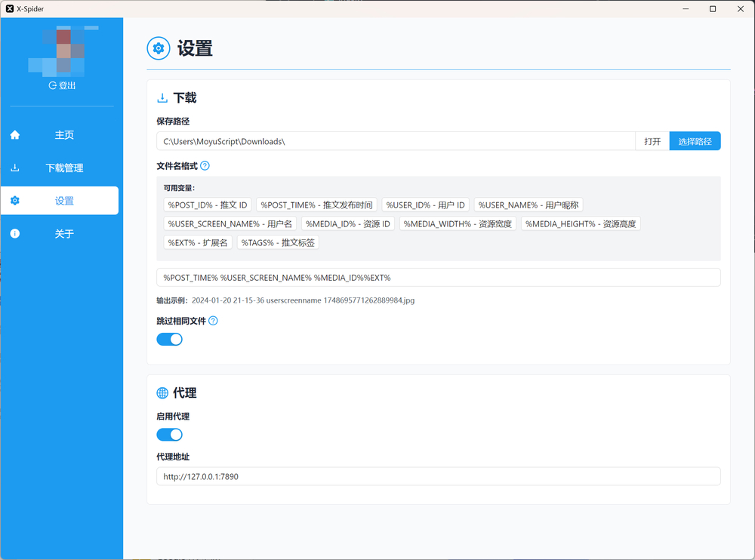Click the gear icon in the sidebar
This screenshot has height=560, width=755.
point(15,200)
